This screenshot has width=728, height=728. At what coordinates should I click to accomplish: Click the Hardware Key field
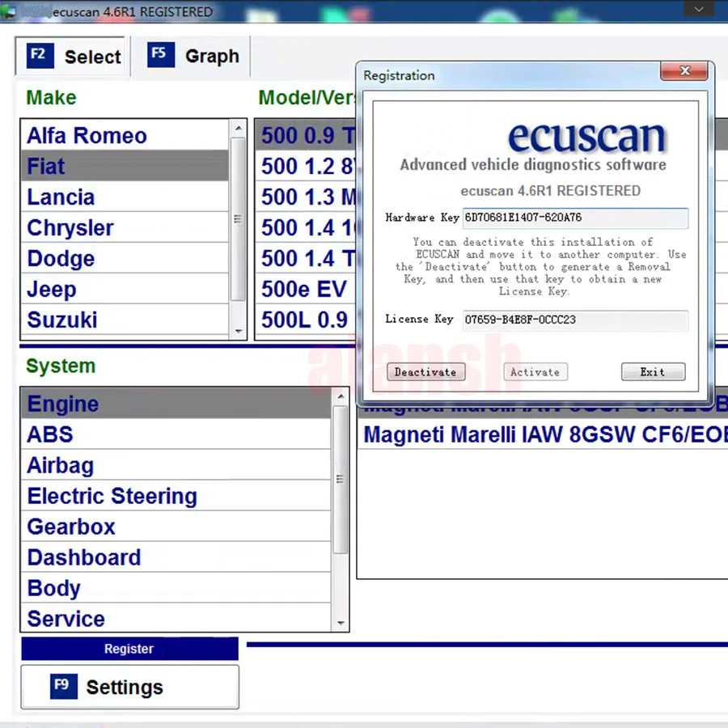coord(575,218)
